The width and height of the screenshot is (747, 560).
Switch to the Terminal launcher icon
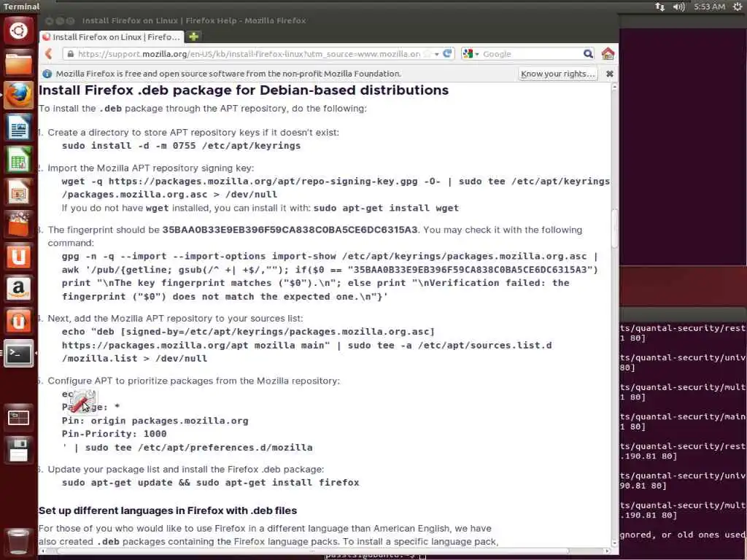[x=18, y=354]
